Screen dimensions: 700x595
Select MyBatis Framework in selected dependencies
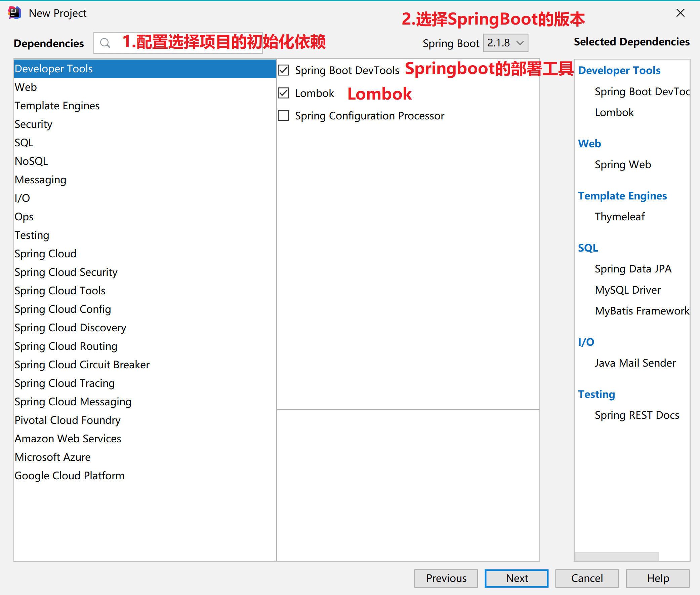click(x=642, y=311)
